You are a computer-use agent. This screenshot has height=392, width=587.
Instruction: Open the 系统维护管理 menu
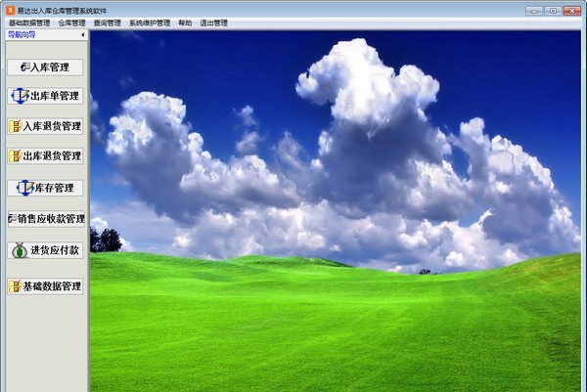(150, 23)
